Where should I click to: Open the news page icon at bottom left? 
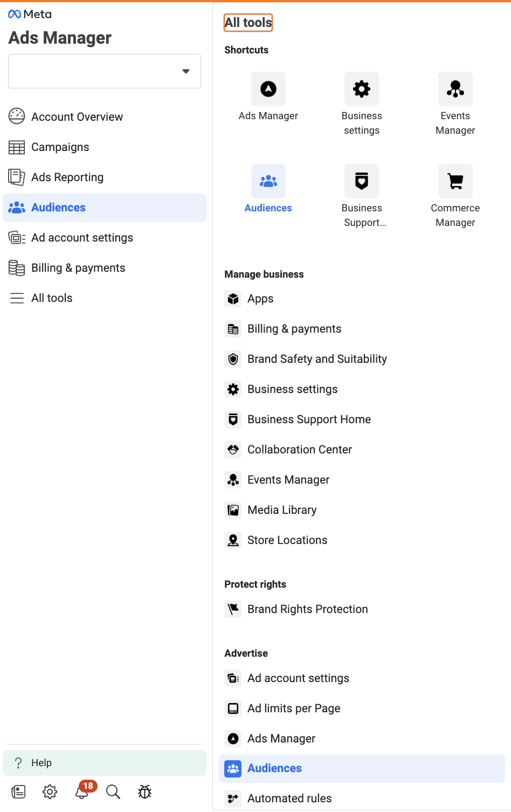18,792
